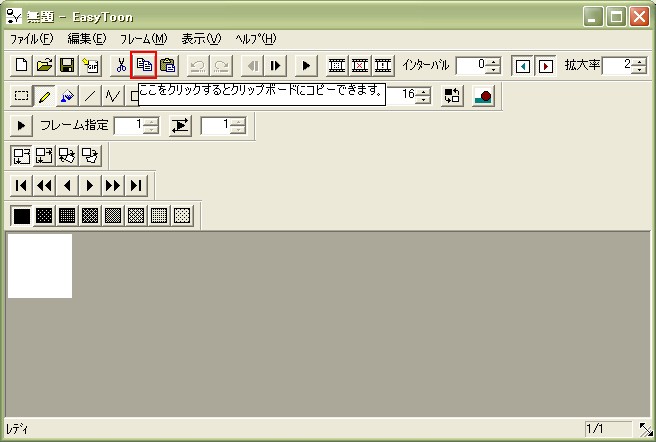Select the pencil drawing tool
The height and width of the screenshot is (442, 656).
(x=44, y=96)
